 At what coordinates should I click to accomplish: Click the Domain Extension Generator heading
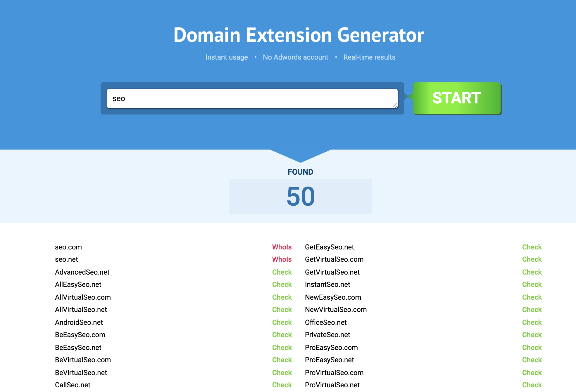299,35
